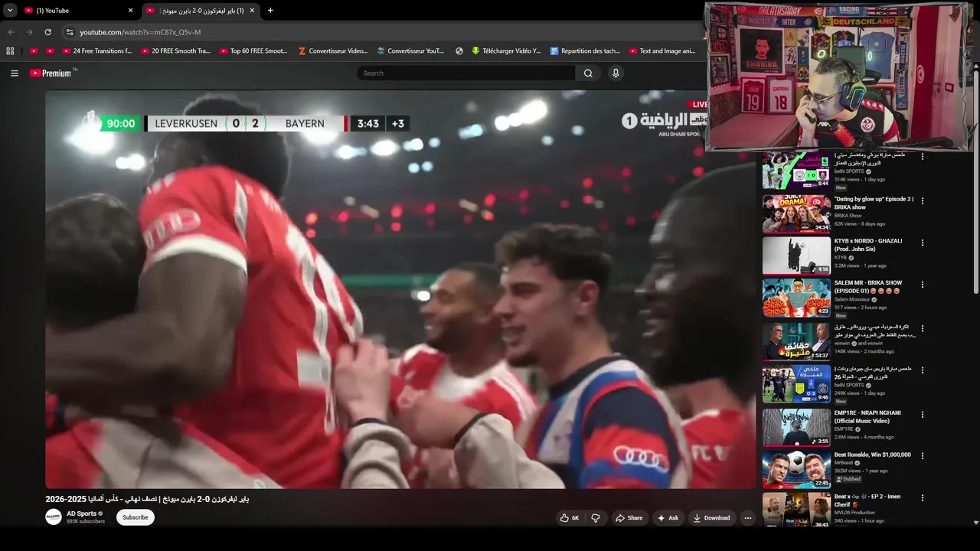The width and height of the screenshot is (980, 551).
Task: Click the YouTube search input field
Action: tap(465, 73)
